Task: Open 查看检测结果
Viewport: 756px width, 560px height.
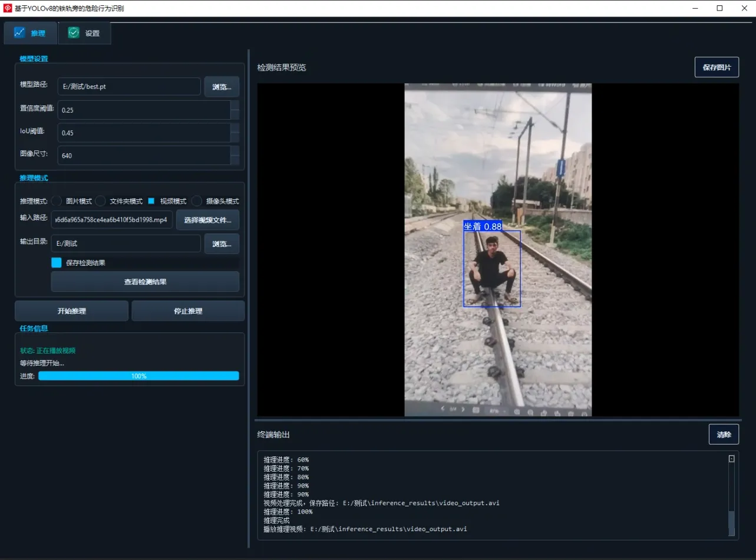Action: click(x=145, y=282)
